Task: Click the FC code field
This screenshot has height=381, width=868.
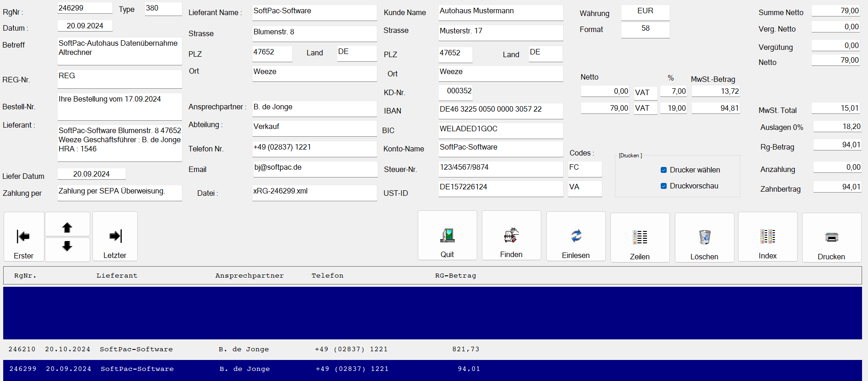Action: pyautogui.click(x=585, y=169)
